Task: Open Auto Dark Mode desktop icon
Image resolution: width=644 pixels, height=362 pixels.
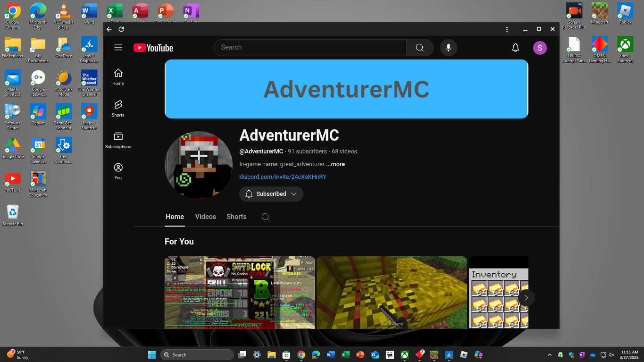Action: 64,84
